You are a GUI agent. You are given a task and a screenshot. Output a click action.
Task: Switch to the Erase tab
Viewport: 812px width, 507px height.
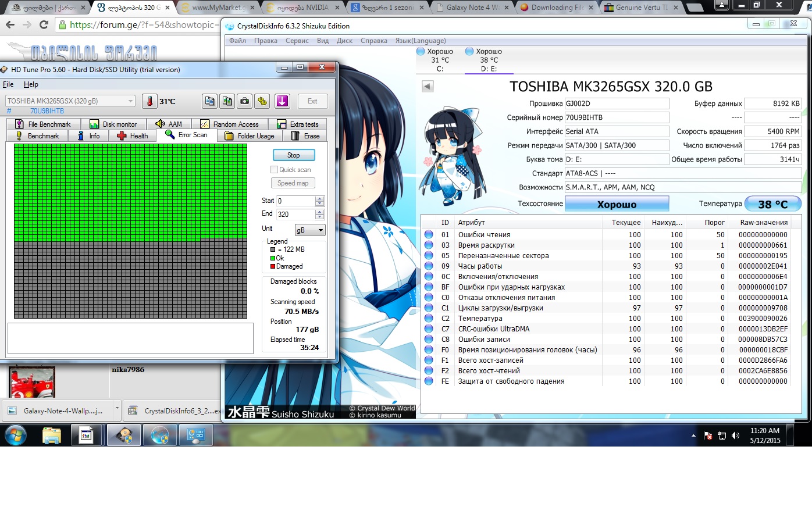click(305, 136)
